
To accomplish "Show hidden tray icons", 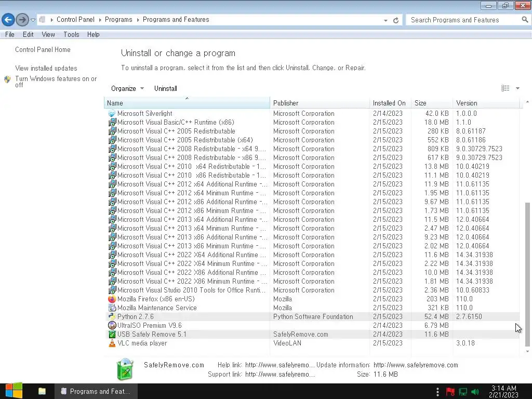I will pos(437,392).
